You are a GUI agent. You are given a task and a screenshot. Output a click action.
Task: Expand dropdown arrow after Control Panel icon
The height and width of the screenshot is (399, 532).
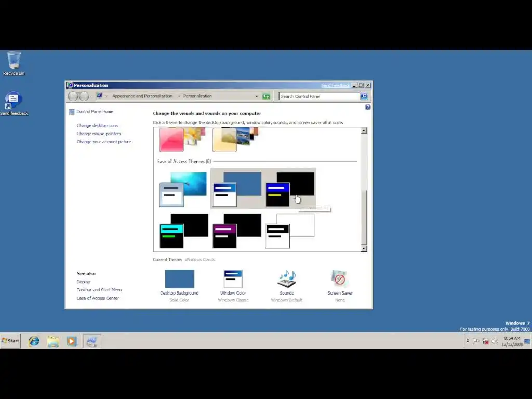107,96
